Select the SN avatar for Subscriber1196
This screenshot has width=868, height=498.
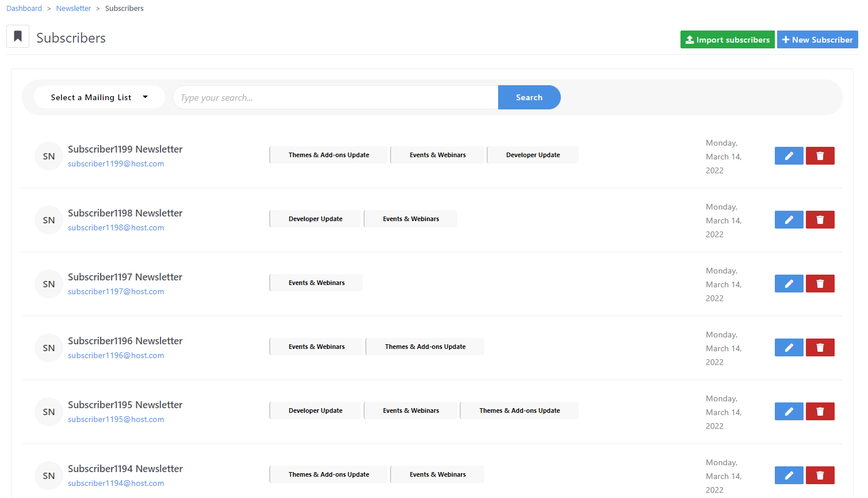[x=49, y=348]
